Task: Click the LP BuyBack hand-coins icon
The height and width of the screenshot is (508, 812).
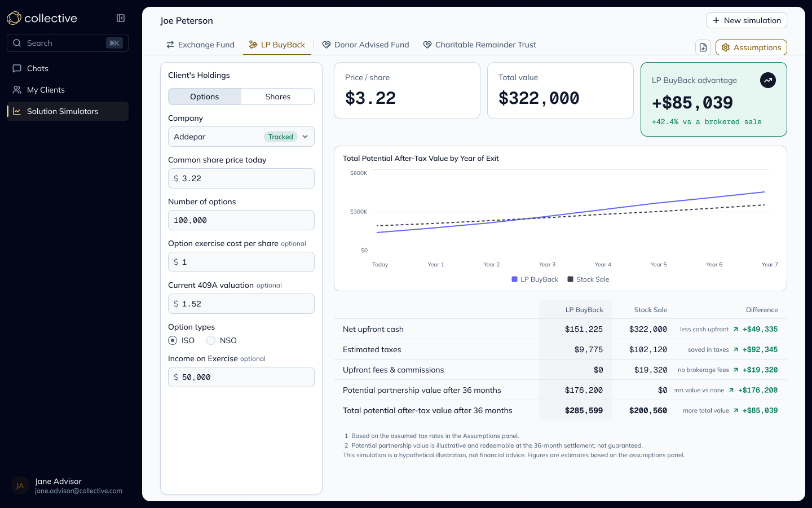Action: click(x=253, y=45)
